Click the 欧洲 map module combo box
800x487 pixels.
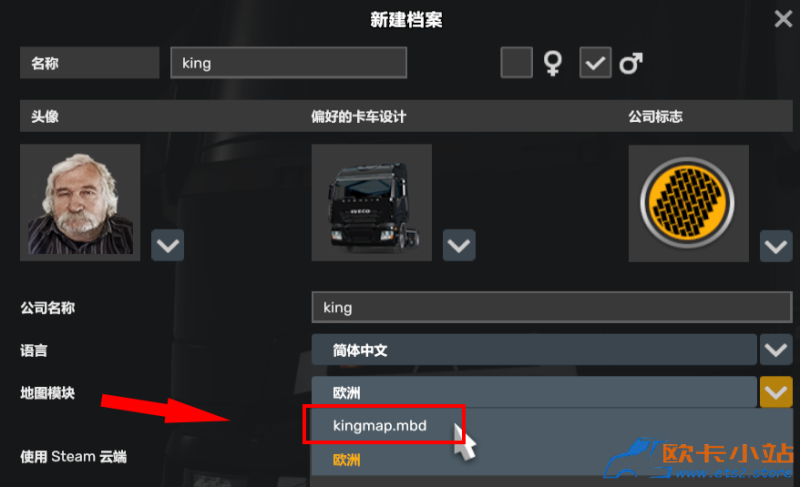point(534,392)
